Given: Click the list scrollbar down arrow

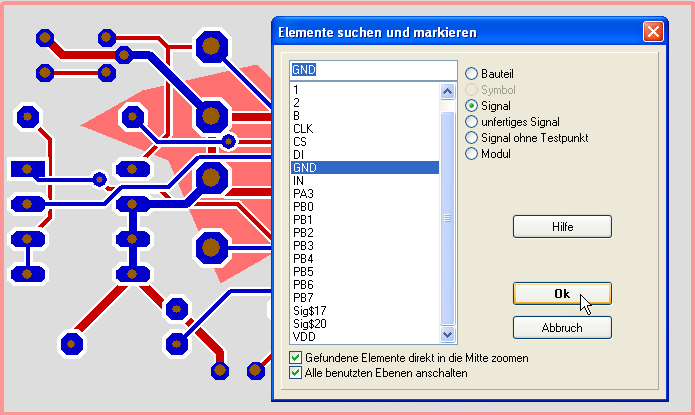Looking at the screenshot, I should tap(448, 335).
